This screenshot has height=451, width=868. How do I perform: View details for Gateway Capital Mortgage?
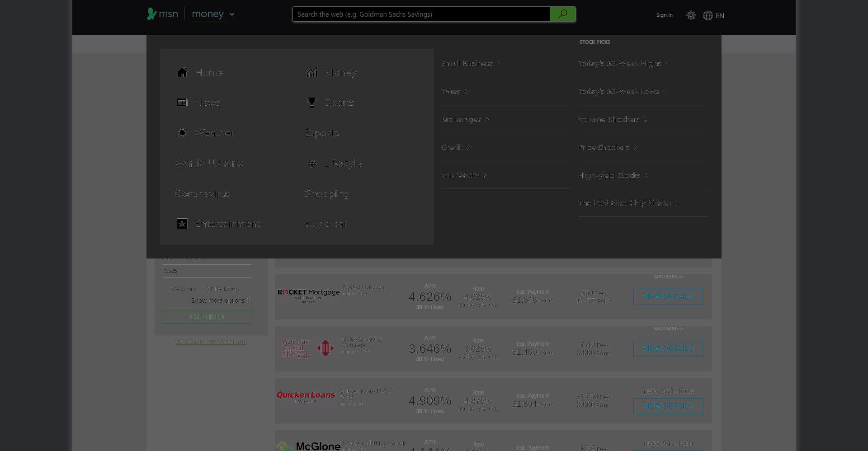668,349
